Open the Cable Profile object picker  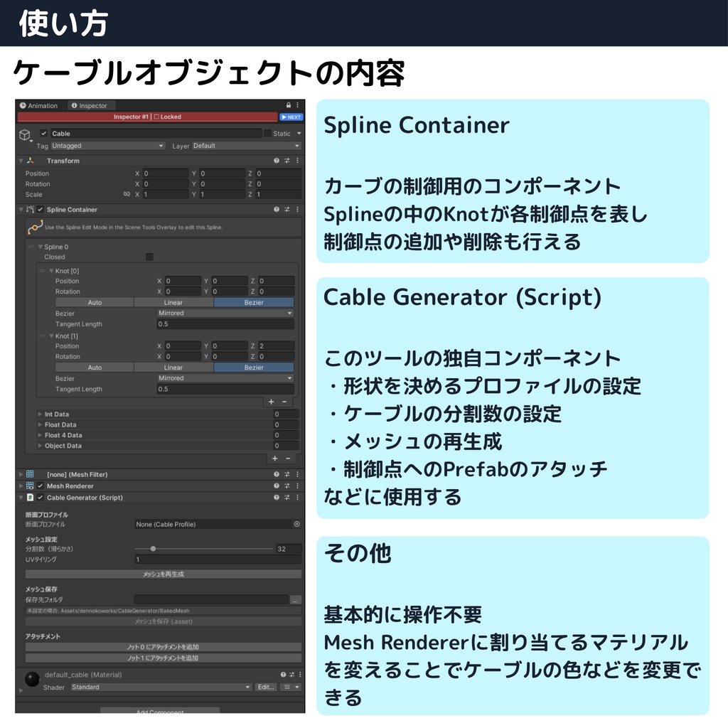pos(296,525)
